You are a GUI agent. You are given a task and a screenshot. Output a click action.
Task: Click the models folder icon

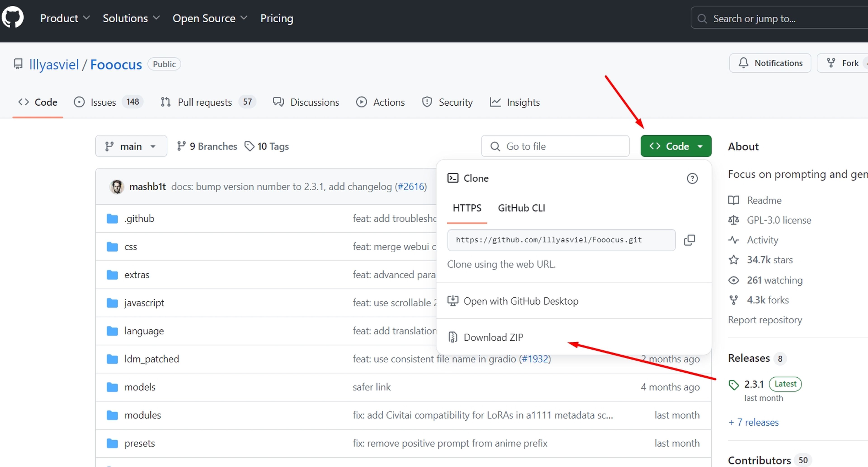pyautogui.click(x=112, y=387)
